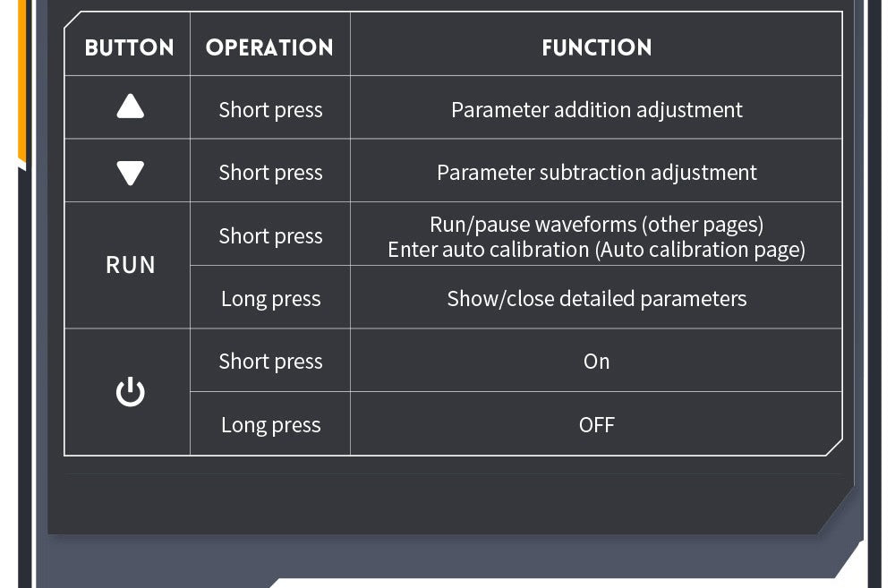Click the RUN button label
Screen dimensions: 895x588
click(x=130, y=265)
